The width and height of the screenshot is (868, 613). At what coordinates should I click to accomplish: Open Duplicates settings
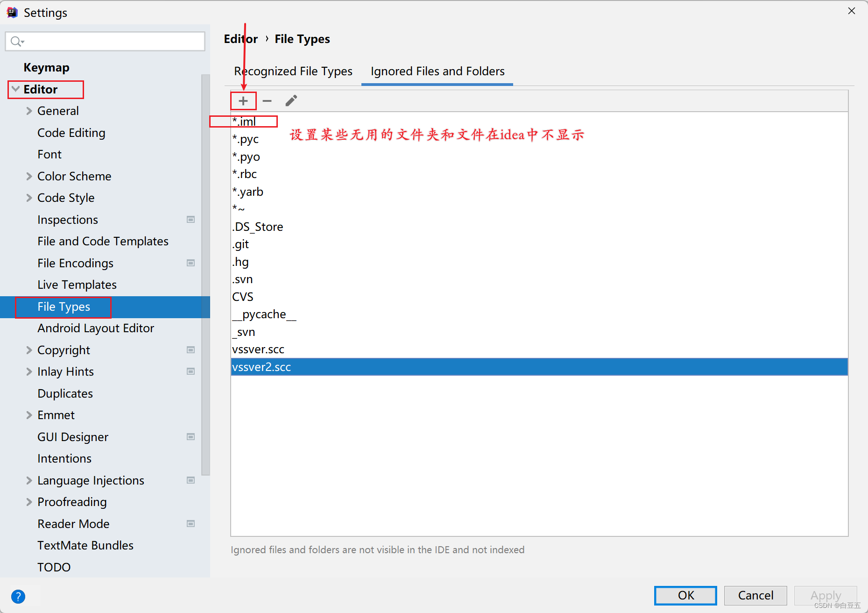click(x=65, y=393)
